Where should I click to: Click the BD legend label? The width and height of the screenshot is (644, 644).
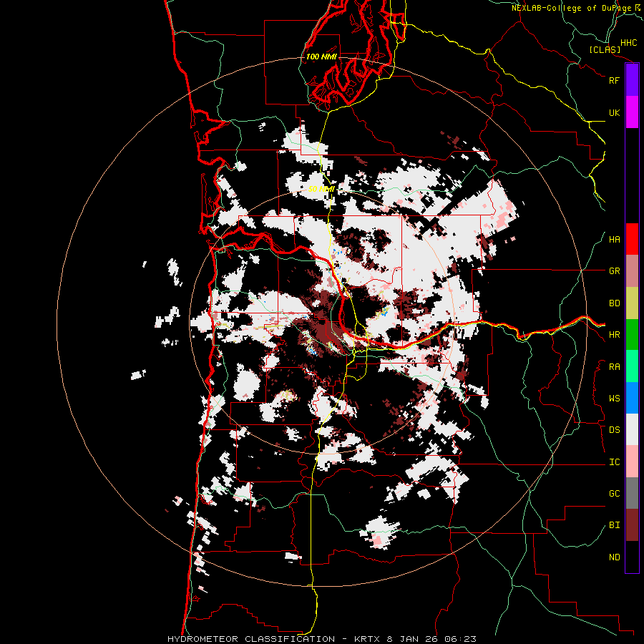614,303
